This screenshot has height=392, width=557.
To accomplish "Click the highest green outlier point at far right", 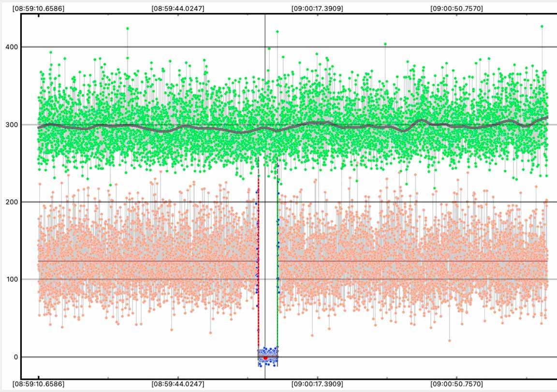I will pyautogui.click(x=542, y=27).
